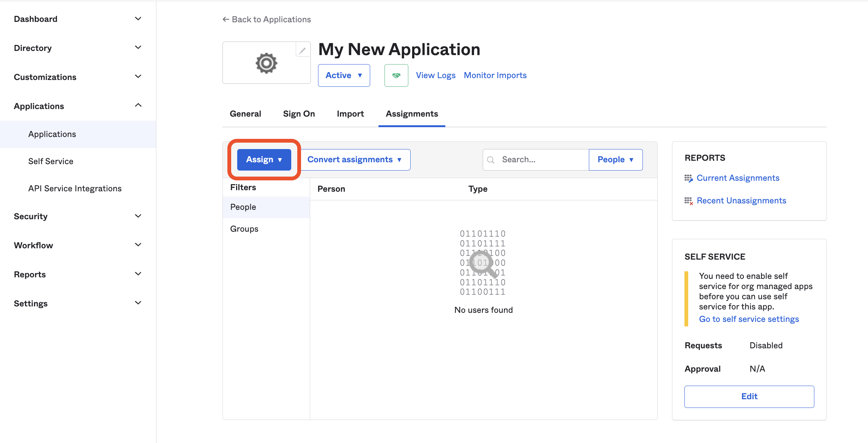Click Go to self service settings

coord(749,319)
